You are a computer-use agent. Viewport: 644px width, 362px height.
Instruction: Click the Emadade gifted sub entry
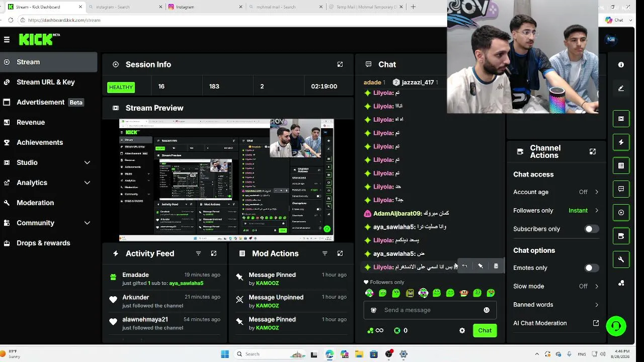click(165, 279)
